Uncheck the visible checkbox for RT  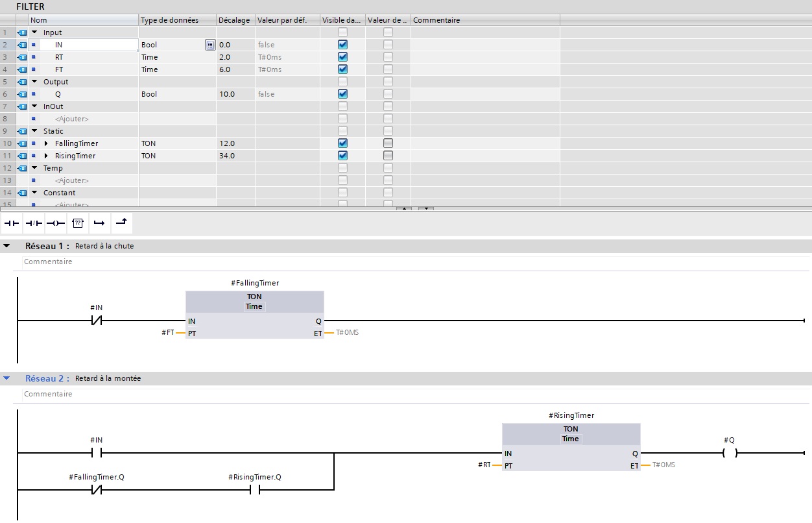click(x=342, y=57)
